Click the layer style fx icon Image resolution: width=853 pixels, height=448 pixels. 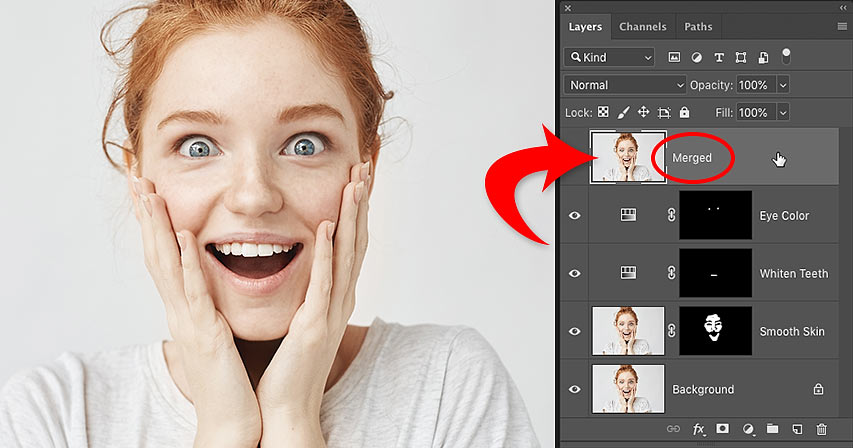[699, 430]
